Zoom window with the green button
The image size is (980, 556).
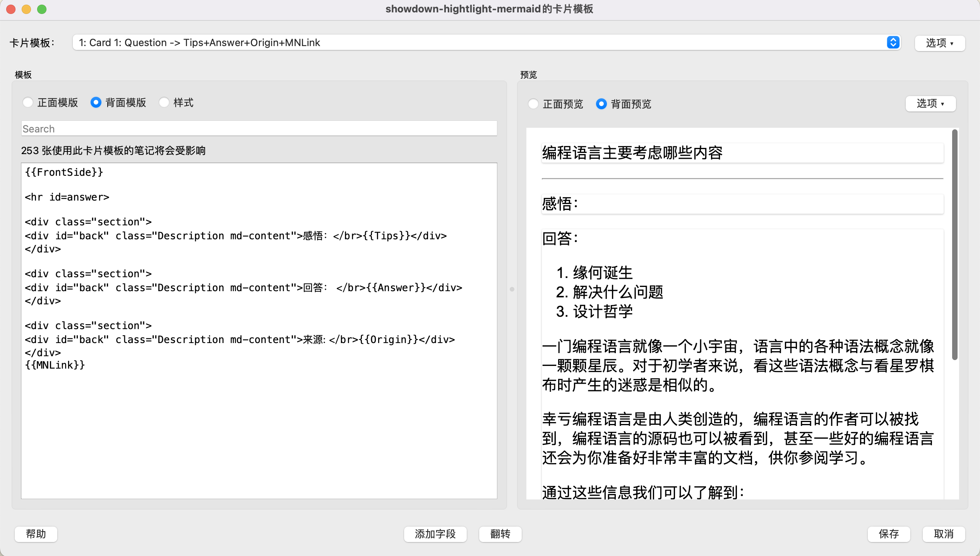(x=42, y=9)
